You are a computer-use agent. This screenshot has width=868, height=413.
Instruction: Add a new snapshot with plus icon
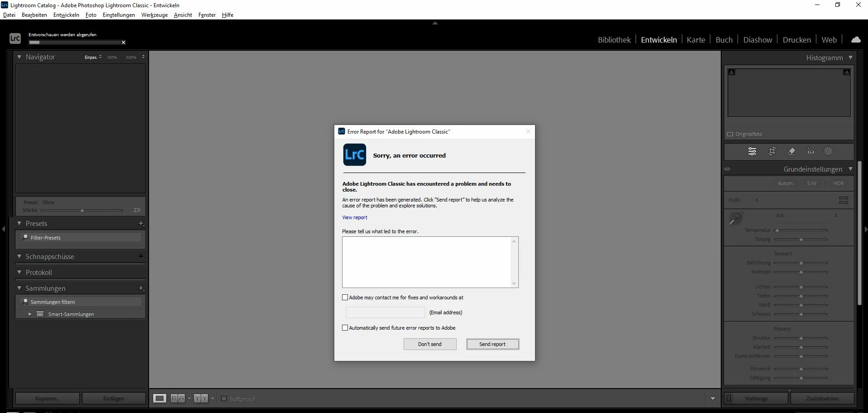[141, 256]
